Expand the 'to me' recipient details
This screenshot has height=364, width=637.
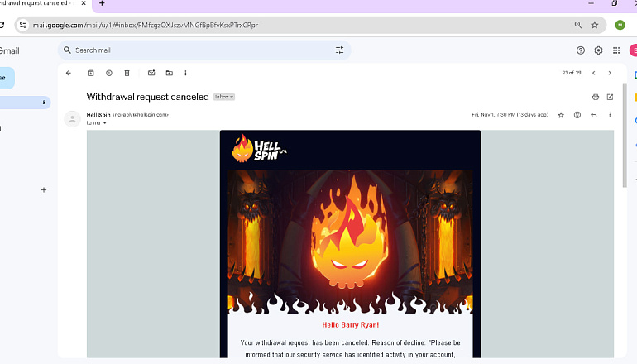(x=105, y=123)
